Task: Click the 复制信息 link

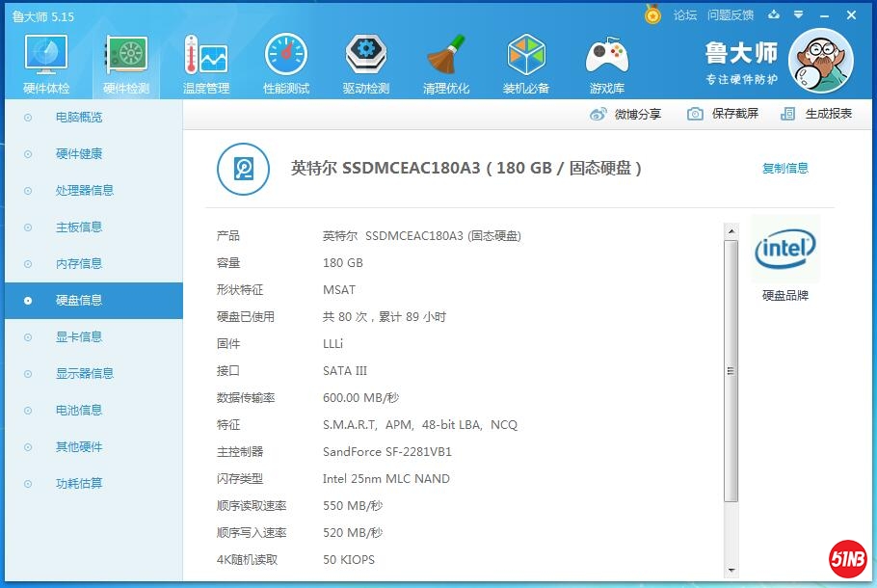Action: click(x=785, y=168)
